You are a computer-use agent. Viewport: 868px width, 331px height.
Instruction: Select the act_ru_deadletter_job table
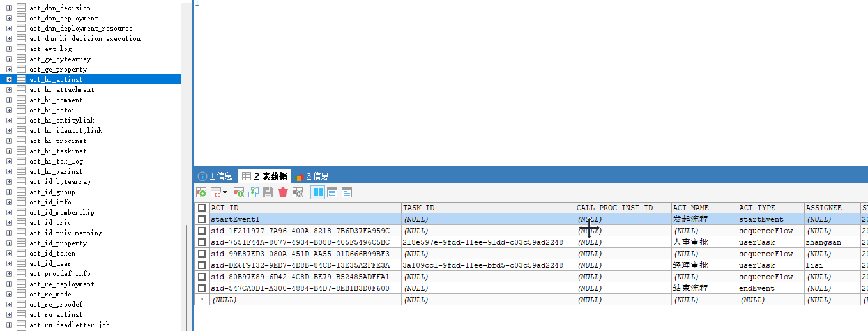[x=69, y=325]
